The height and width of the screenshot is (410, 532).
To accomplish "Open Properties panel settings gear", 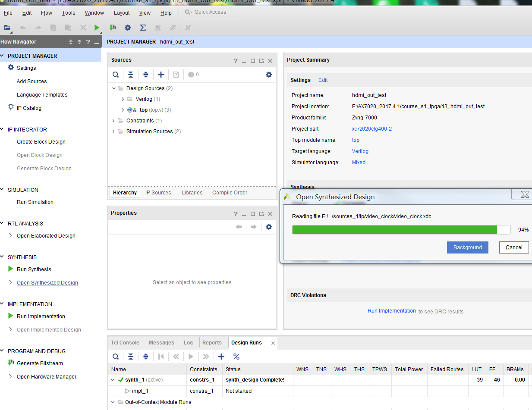I will pyautogui.click(x=269, y=227).
